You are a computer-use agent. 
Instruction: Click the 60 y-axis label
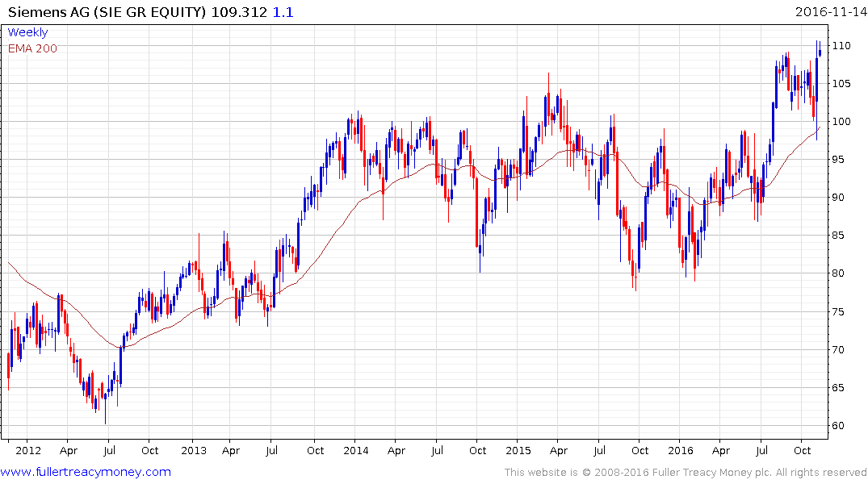pyautogui.click(x=839, y=425)
